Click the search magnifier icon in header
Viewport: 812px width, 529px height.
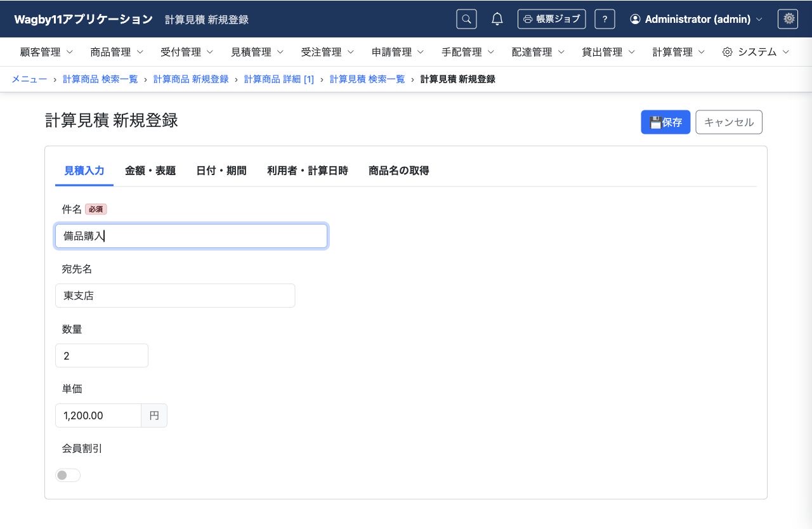(x=466, y=19)
